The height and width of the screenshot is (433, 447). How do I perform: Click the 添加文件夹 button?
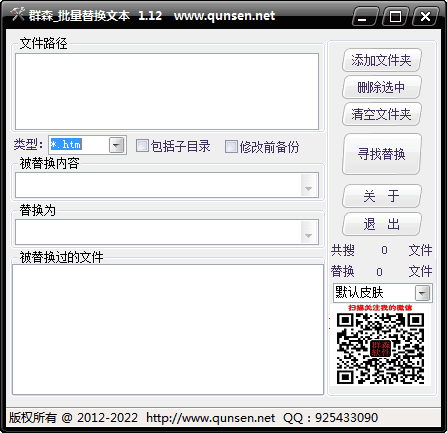(x=382, y=60)
